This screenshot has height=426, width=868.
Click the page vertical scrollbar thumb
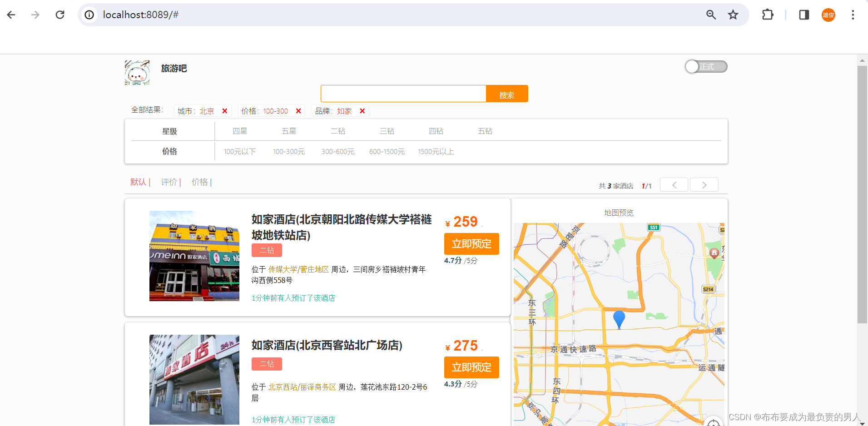point(862,194)
